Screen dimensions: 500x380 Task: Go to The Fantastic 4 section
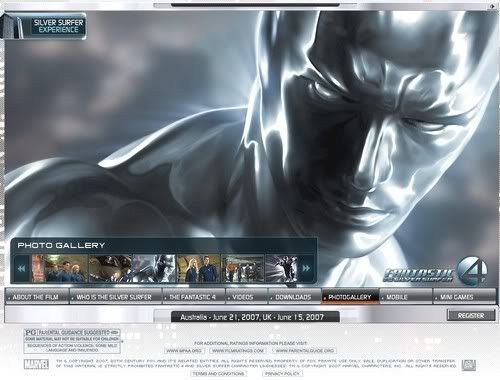(194, 296)
